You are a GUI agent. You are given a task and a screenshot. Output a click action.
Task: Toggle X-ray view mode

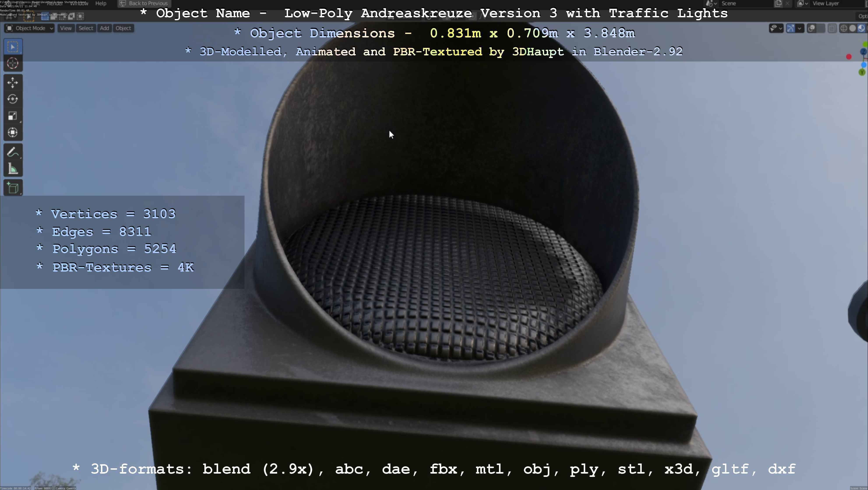[x=832, y=28]
